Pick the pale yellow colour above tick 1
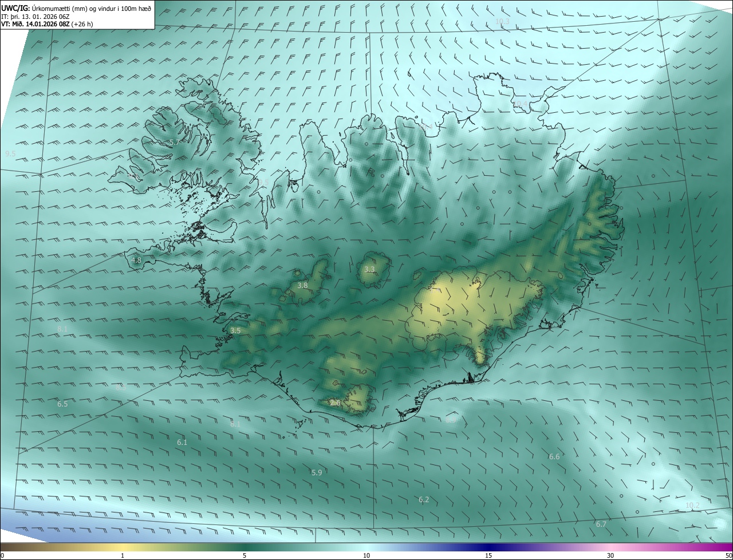 [123, 547]
